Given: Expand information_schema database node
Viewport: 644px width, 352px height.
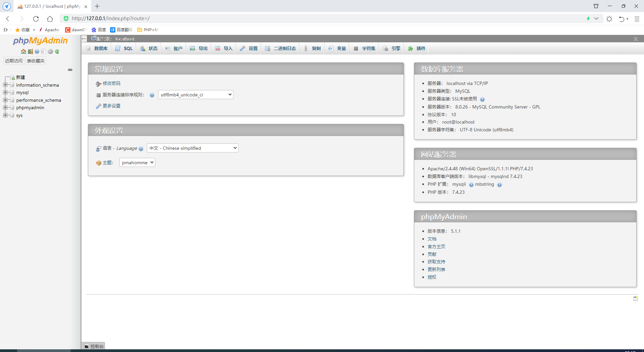Looking at the screenshot, I should tap(5, 85).
